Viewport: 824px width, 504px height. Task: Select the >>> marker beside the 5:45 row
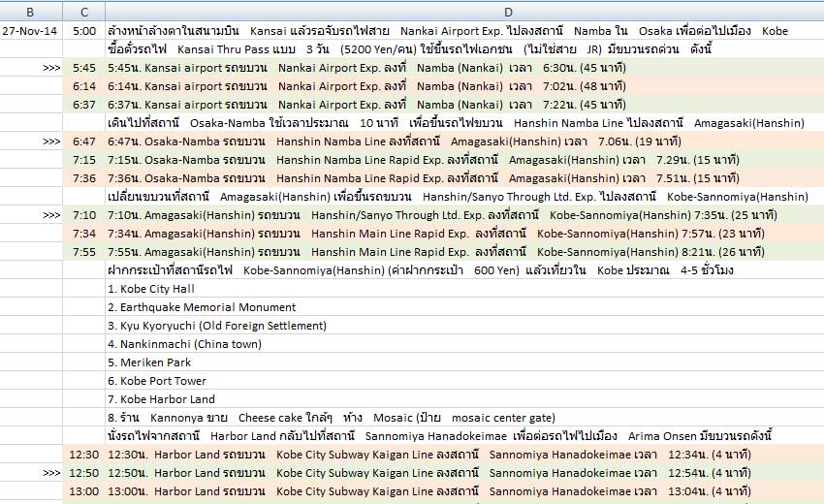coord(55,68)
